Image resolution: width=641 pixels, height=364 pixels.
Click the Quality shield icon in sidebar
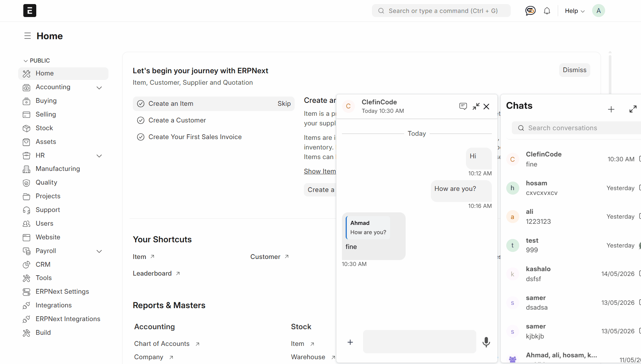27,183
